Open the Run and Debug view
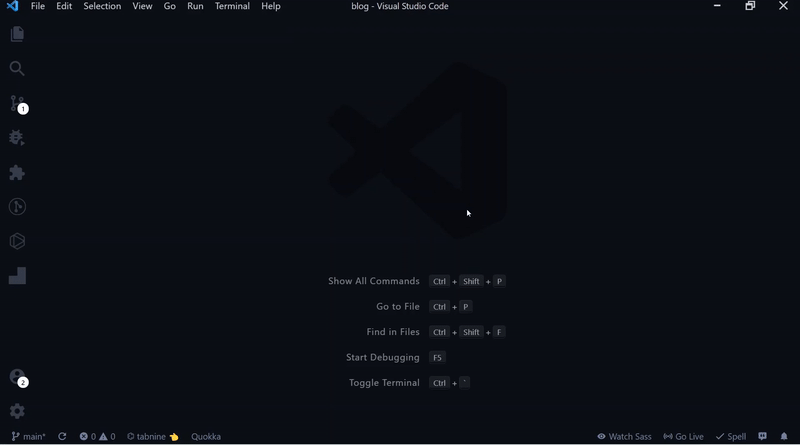The height and width of the screenshot is (445, 800). (17, 138)
